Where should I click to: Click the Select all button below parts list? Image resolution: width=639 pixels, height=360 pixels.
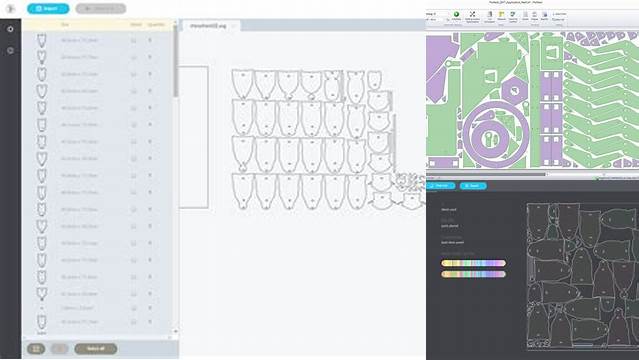[x=96, y=349]
